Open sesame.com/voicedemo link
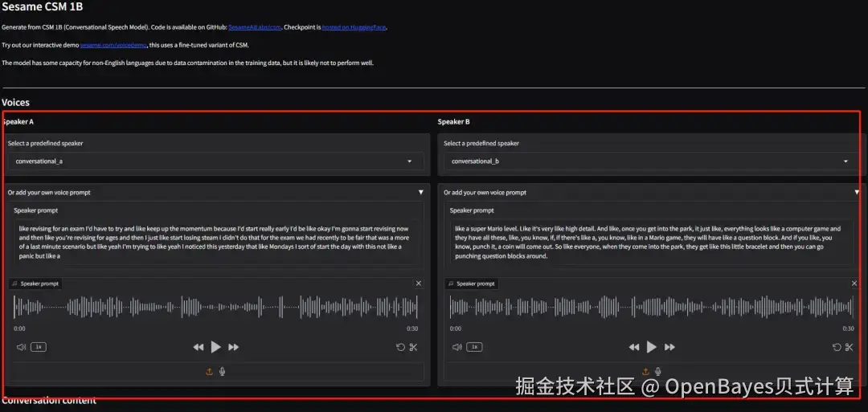The image size is (868, 412). tap(113, 45)
